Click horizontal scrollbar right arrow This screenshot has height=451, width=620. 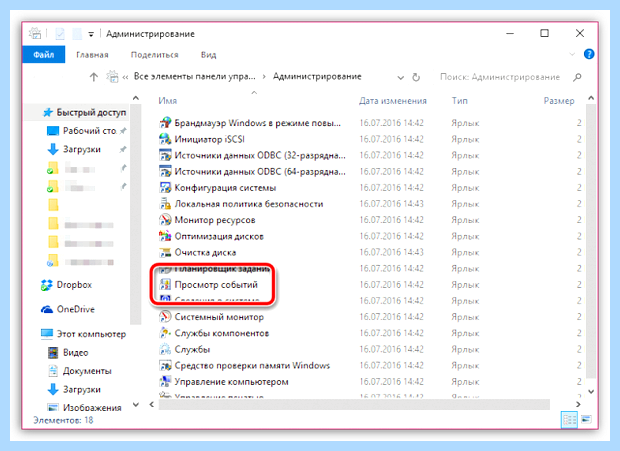tap(578, 404)
